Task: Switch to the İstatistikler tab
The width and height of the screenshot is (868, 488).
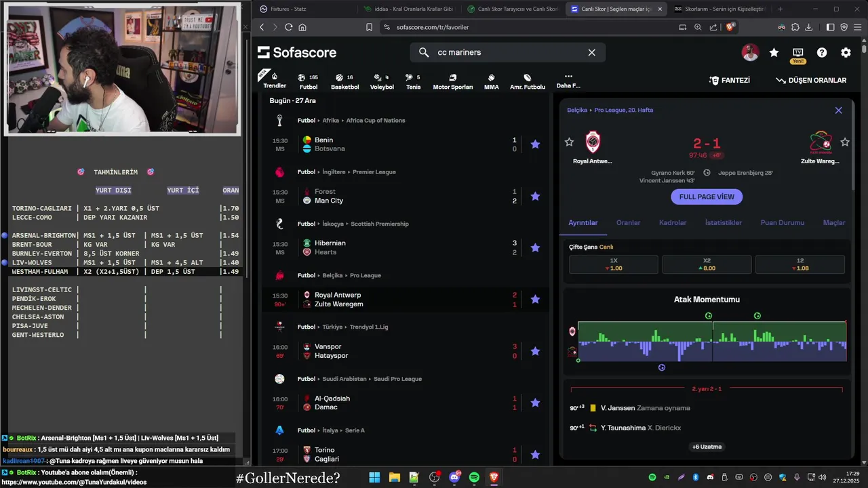Action: (724, 223)
